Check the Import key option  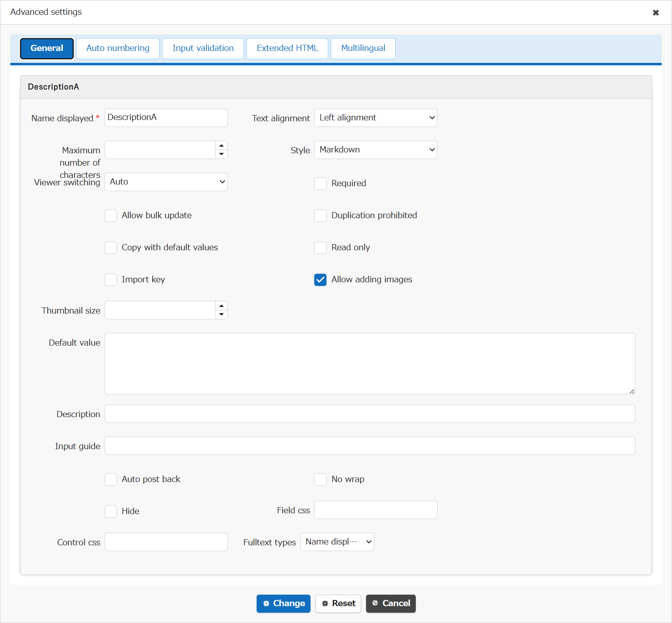[x=111, y=279]
